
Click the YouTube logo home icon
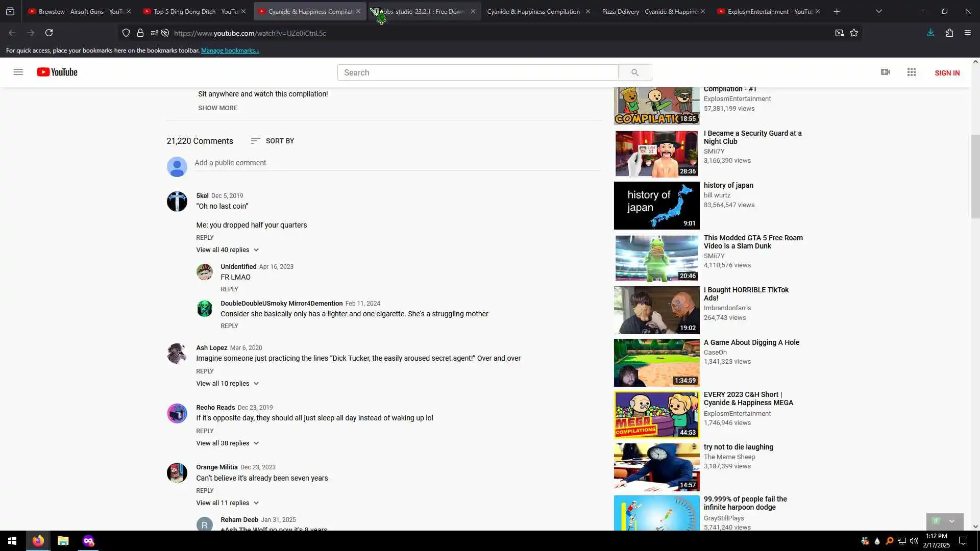point(57,72)
